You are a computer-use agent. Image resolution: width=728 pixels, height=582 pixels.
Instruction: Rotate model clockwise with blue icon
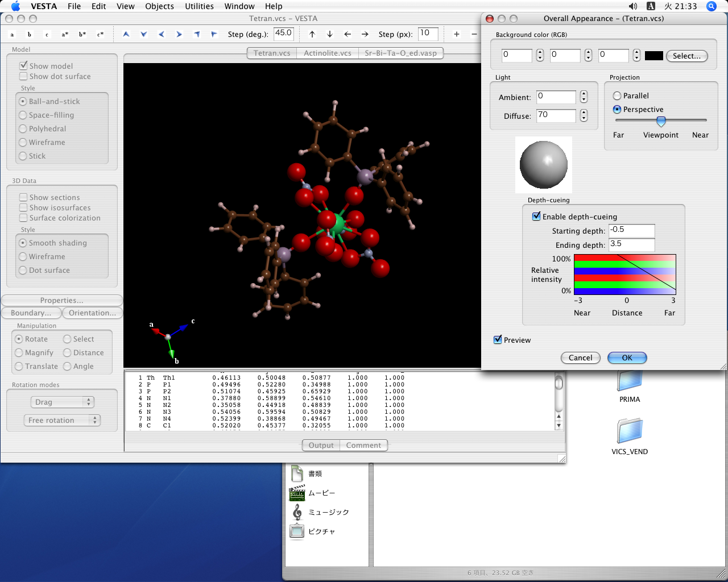(x=214, y=35)
